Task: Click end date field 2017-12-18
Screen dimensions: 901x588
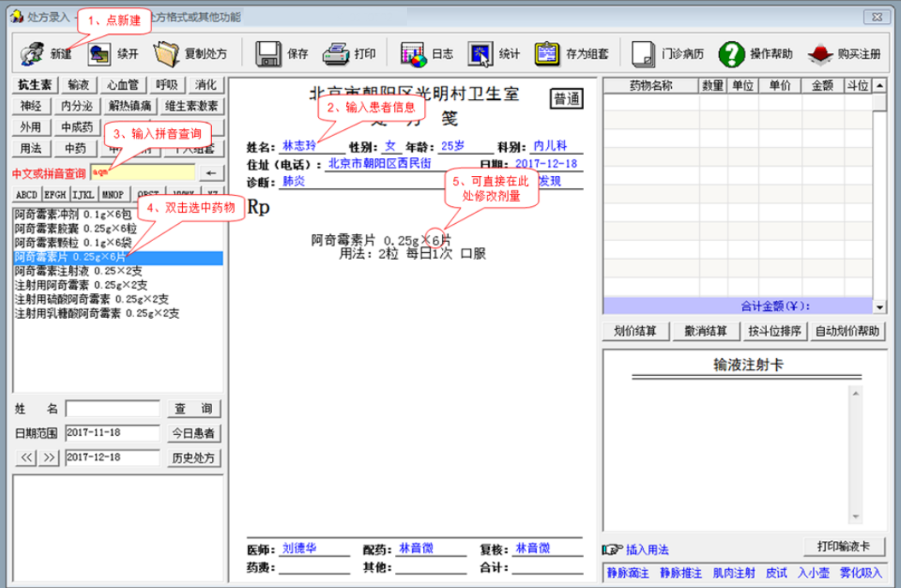Action: [113, 457]
